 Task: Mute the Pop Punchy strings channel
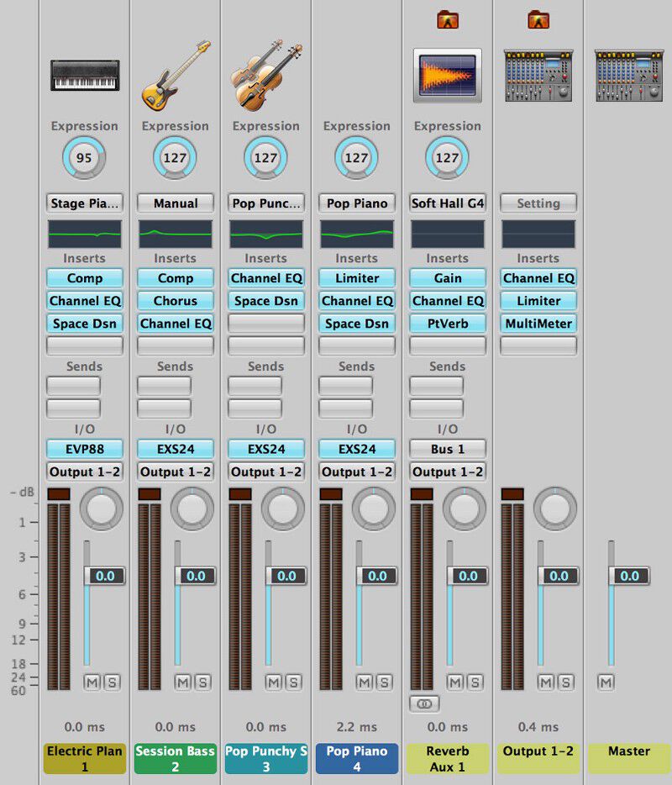click(274, 682)
